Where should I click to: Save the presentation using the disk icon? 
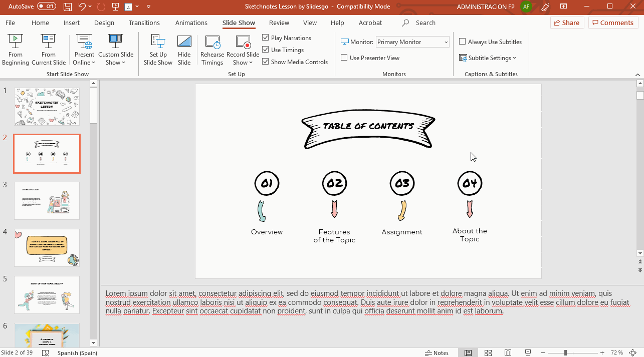[68, 7]
